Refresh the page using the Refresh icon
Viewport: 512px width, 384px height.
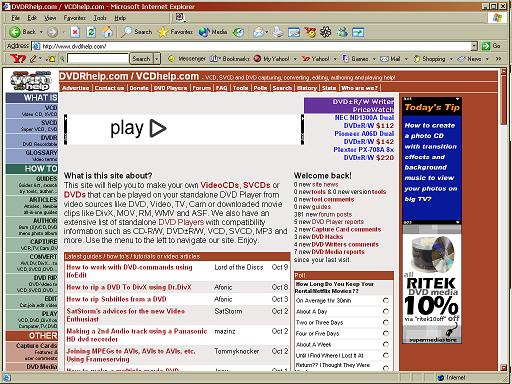(x=91, y=32)
